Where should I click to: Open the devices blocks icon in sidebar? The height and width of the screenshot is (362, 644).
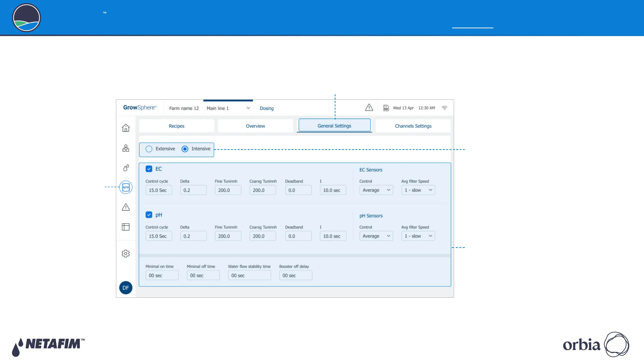point(126,148)
